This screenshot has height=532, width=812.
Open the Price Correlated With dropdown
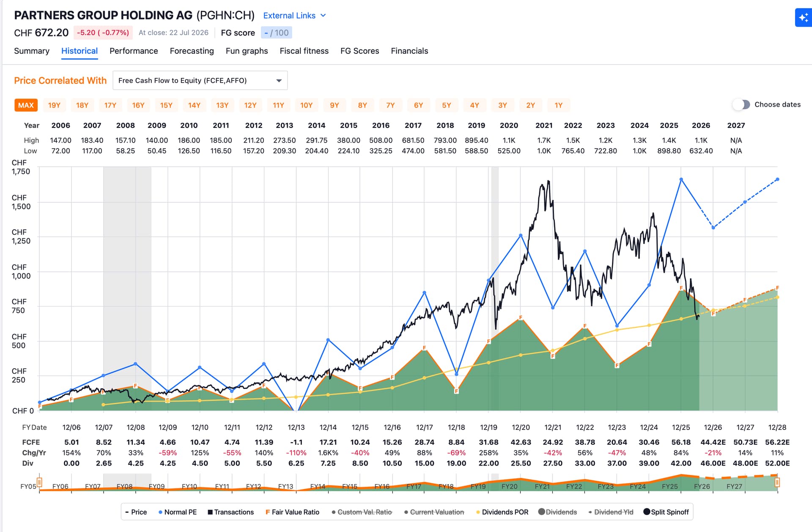pos(200,80)
